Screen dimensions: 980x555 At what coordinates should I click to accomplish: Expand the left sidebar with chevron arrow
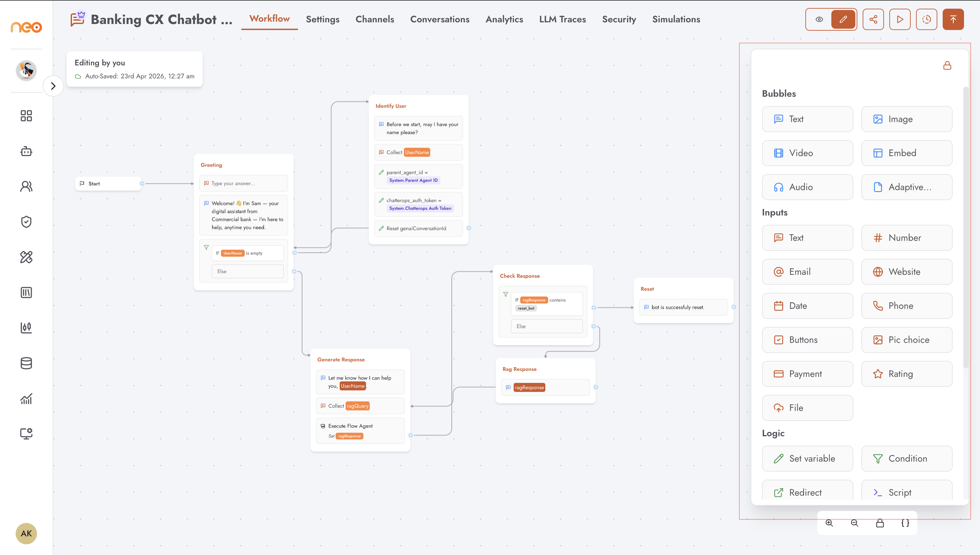[x=53, y=86]
